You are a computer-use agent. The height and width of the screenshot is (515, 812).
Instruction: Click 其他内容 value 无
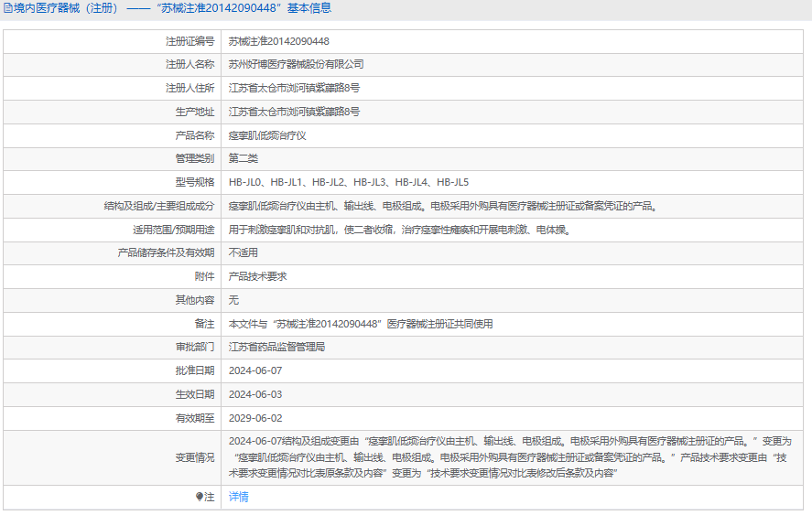pos(233,300)
